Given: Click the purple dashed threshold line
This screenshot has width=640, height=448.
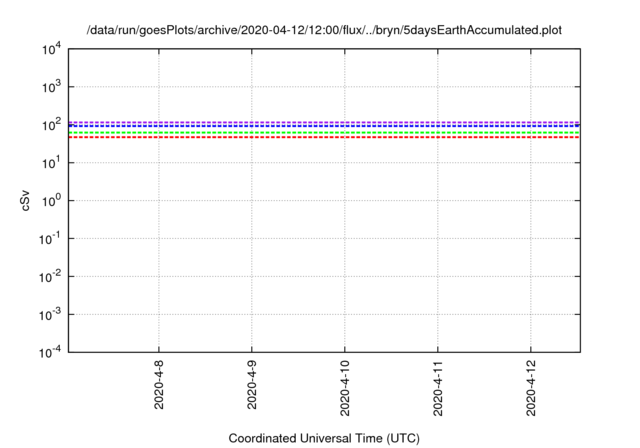Looking at the screenshot, I should coord(324,122).
